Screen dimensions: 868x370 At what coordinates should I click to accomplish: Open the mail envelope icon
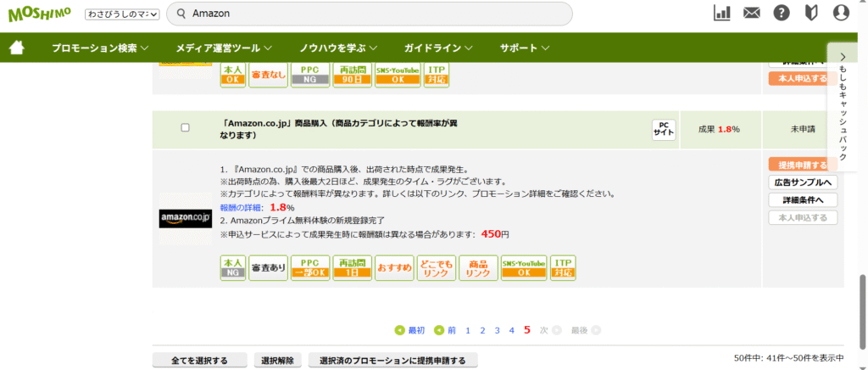(751, 14)
